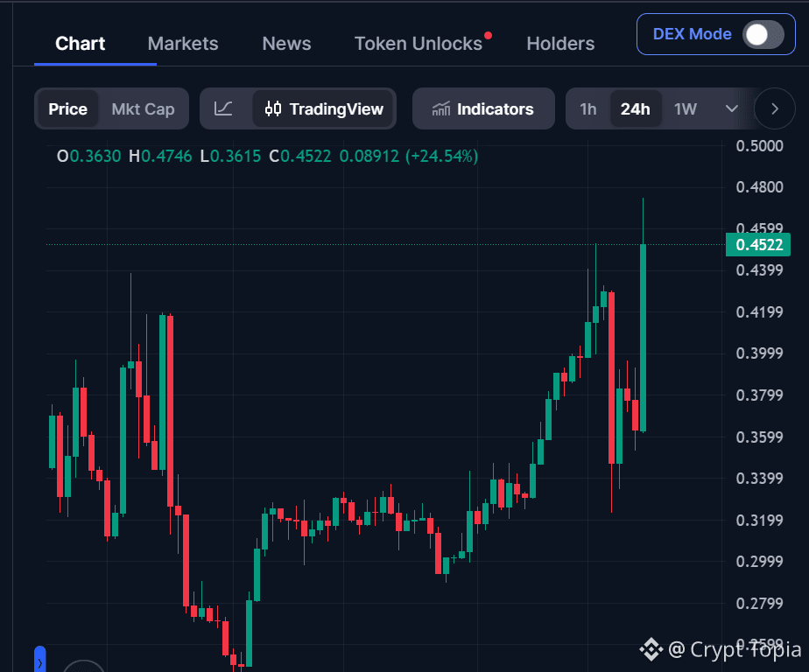Set timeframe to 1W
Screen dimensions: 809x672
686,108
